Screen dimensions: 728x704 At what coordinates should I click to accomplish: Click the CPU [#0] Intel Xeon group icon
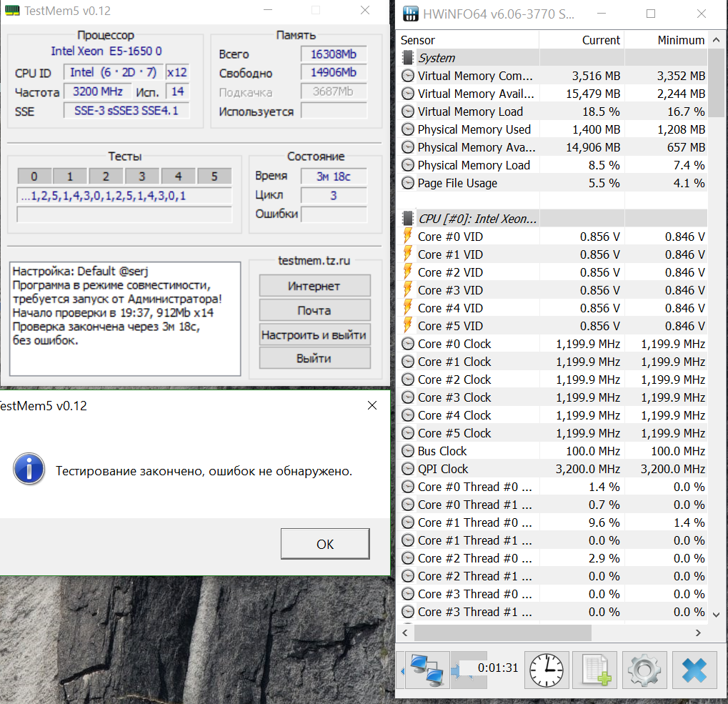click(x=408, y=219)
